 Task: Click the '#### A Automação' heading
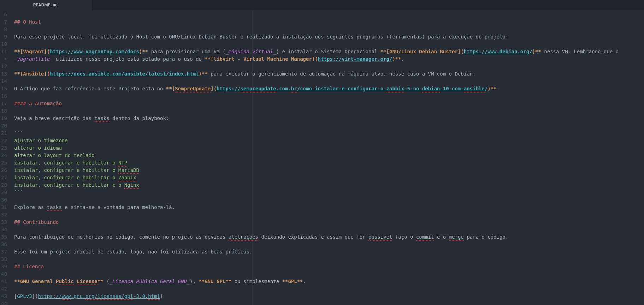pyautogui.click(x=38, y=103)
